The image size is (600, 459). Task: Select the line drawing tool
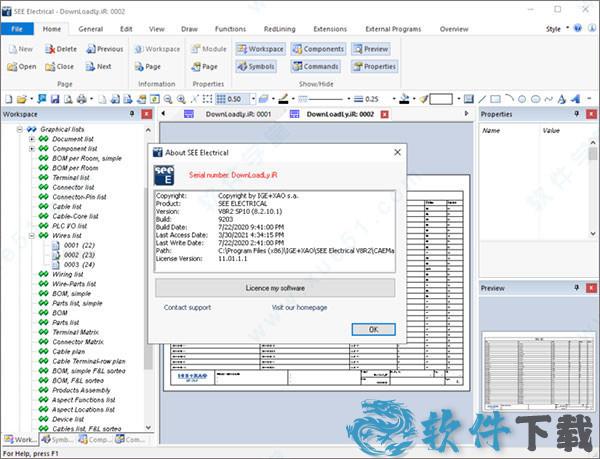(x=482, y=99)
